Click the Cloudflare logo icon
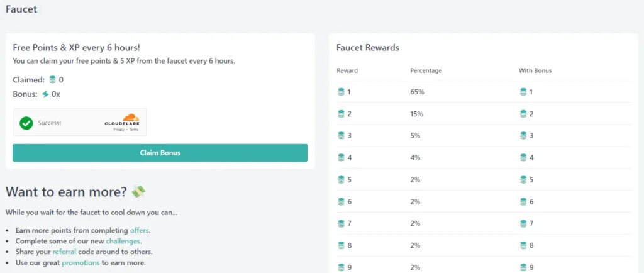 (x=130, y=117)
